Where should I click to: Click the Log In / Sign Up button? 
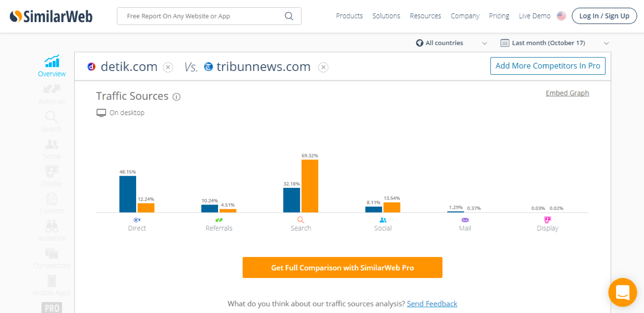coord(604,16)
